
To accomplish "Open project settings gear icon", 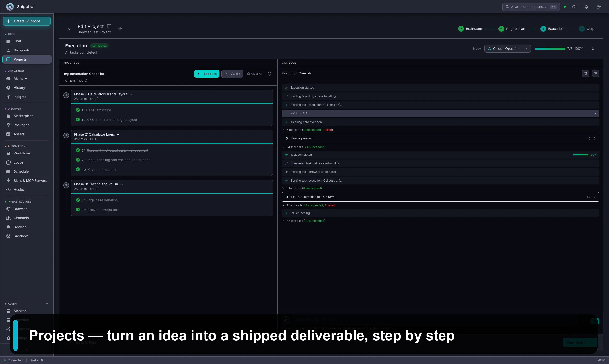I will [120, 29].
